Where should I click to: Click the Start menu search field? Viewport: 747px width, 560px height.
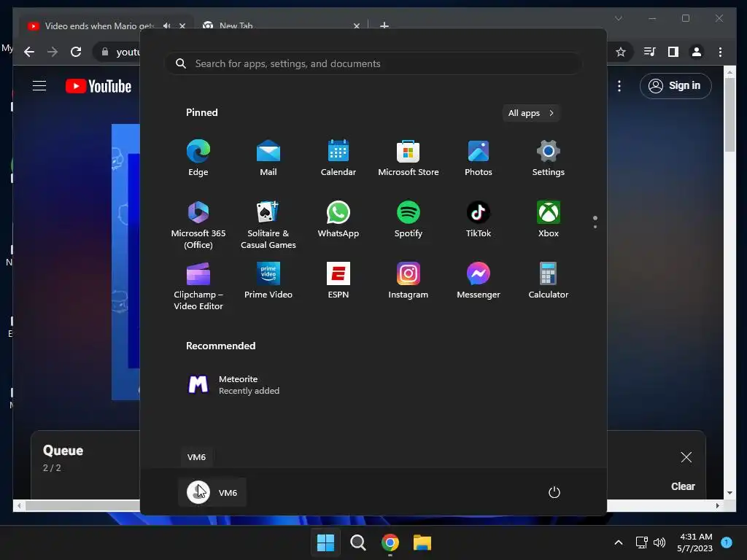point(373,63)
